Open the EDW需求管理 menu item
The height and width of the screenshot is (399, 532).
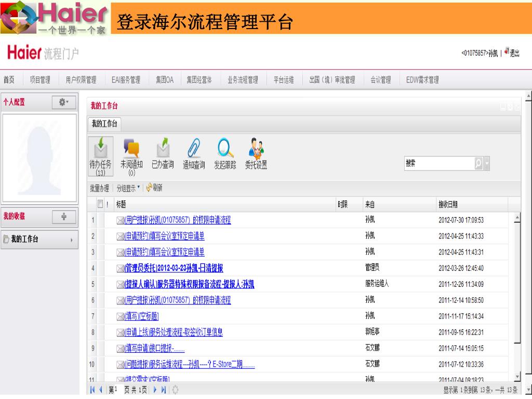tap(422, 79)
